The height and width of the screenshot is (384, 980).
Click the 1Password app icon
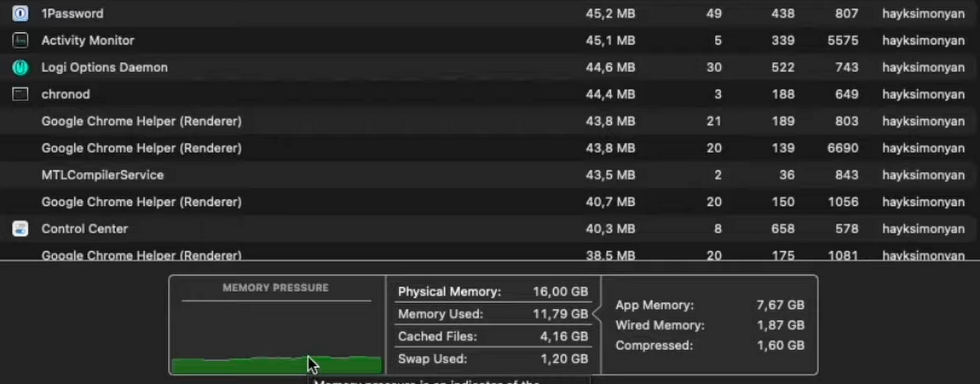click(x=20, y=13)
